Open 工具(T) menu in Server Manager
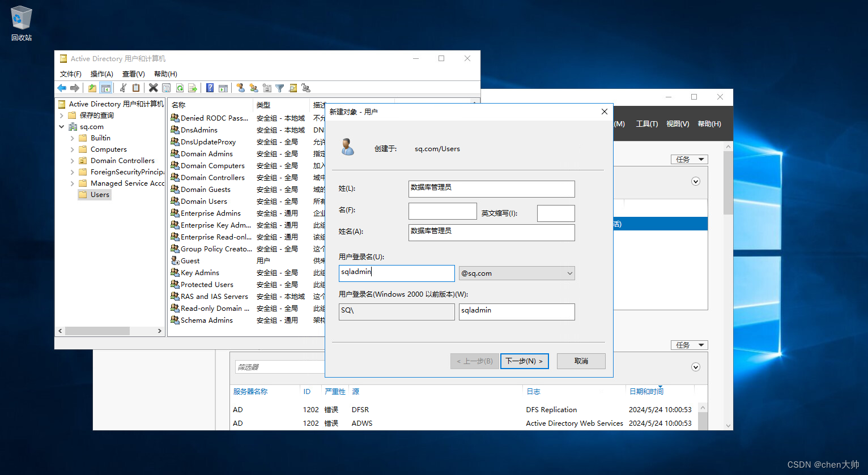 [647, 124]
